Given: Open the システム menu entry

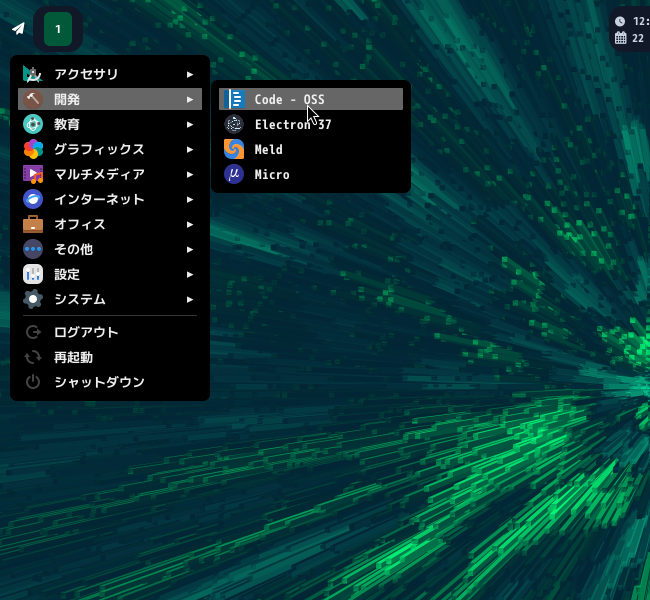Looking at the screenshot, I should coord(110,299).
